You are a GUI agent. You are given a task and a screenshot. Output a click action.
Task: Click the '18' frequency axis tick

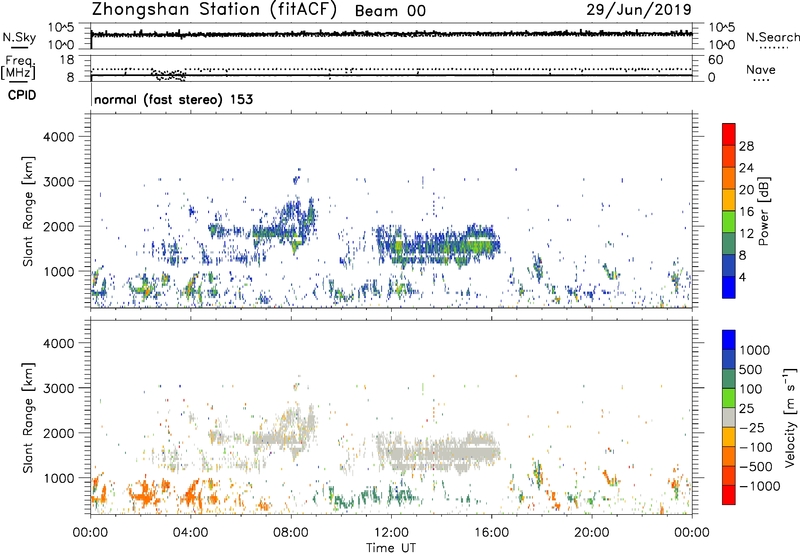coord(67,60)
